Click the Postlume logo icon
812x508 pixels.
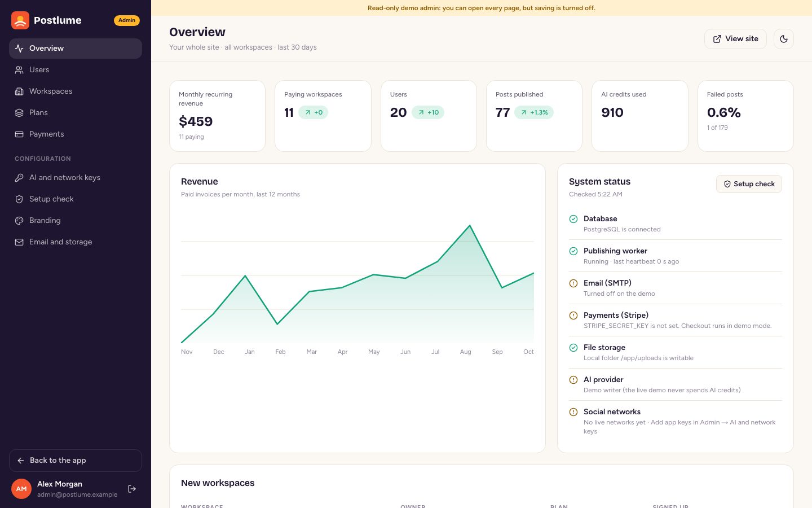coord(20,20)
